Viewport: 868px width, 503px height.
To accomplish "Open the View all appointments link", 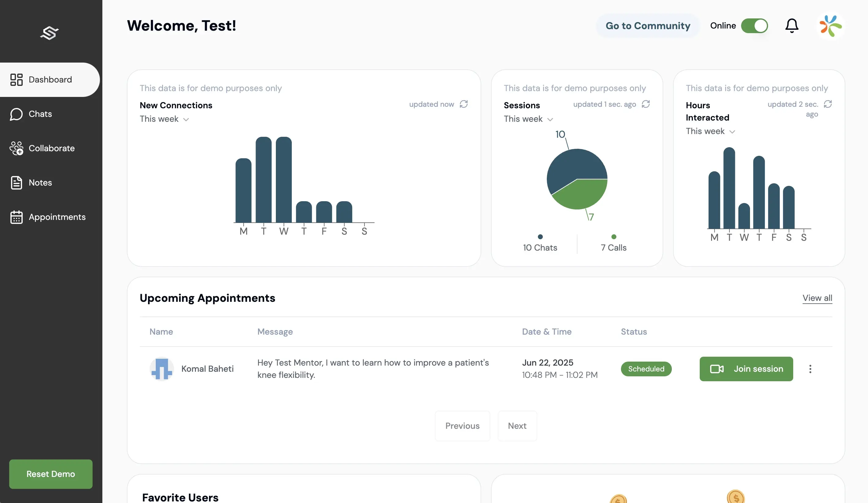I will pos(817,298).
